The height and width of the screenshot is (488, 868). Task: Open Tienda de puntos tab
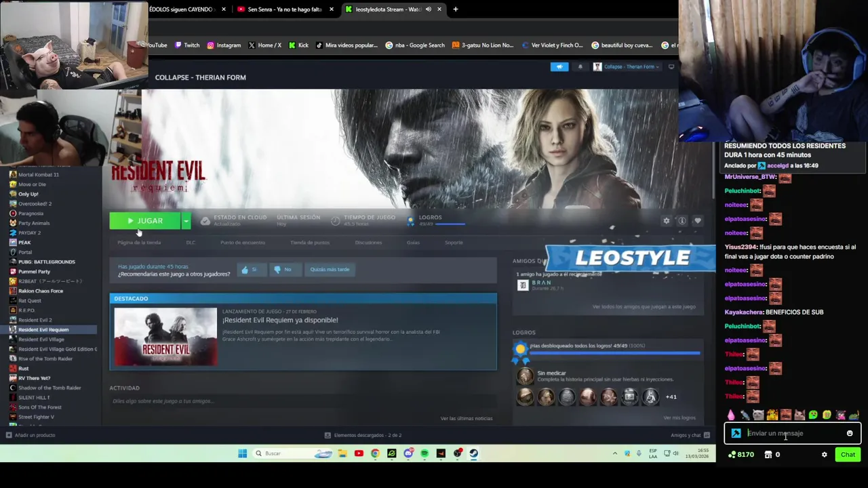pyautogui.click(x=310, y=243)
